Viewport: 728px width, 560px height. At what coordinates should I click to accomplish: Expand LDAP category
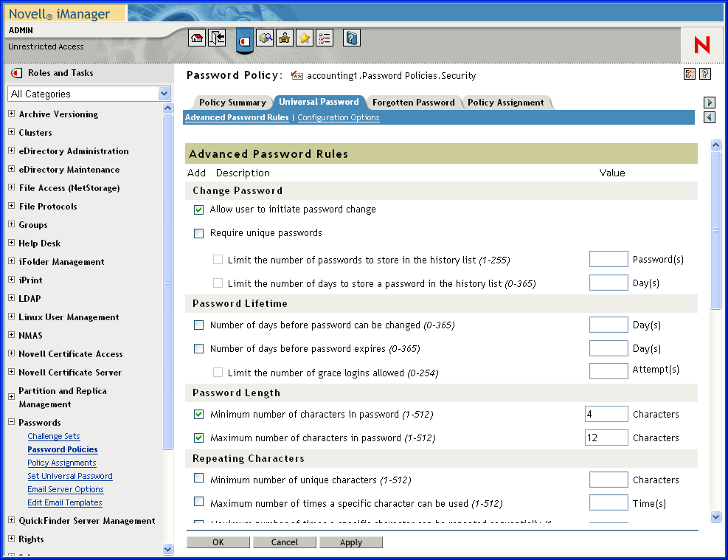(12, 297)
